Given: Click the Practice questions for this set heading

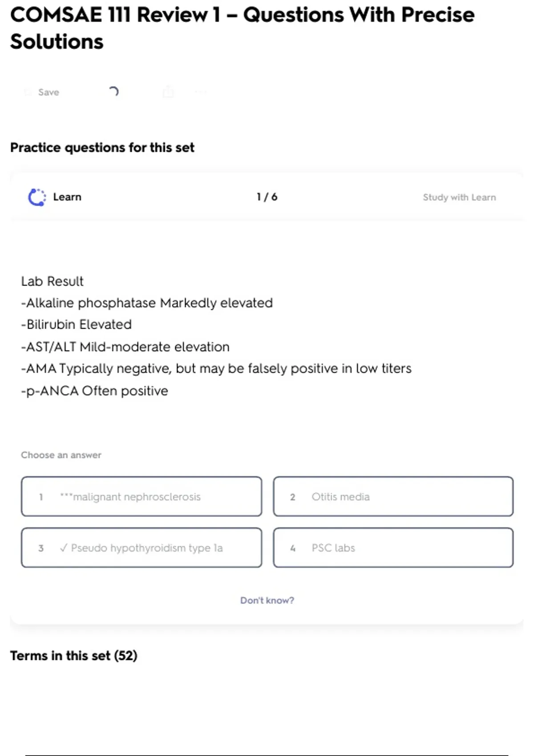Looking at the screenshot, I should (x=102, y=148).
